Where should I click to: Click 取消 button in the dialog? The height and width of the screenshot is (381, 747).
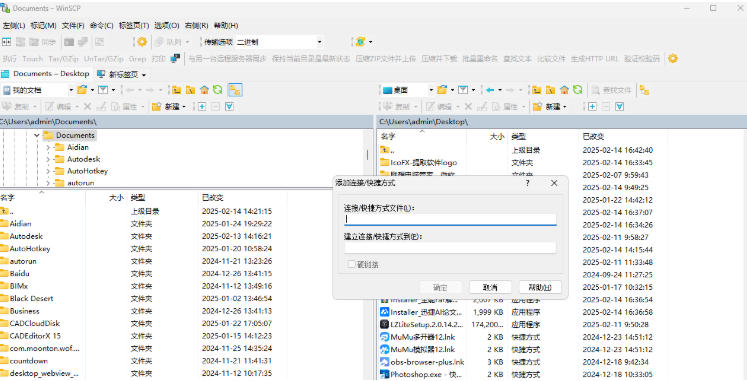tap(490, 287)
